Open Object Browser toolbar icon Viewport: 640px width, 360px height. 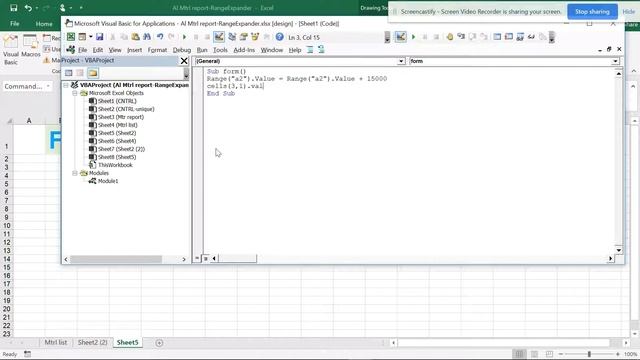(255, 37)
